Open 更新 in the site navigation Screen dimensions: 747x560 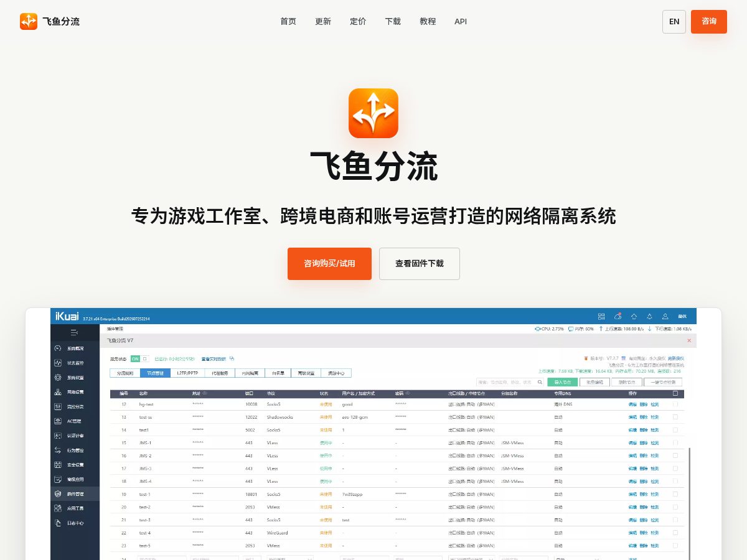coord(323,21)
